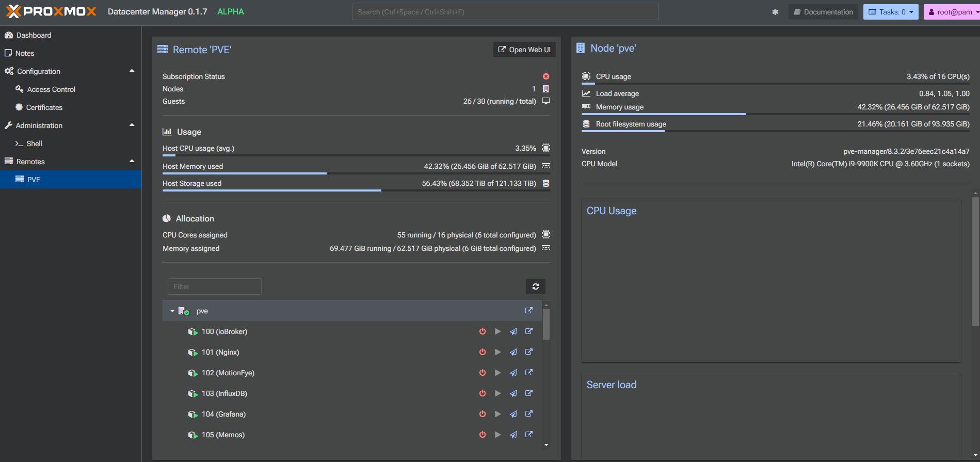Refresh the guest list

536,286
